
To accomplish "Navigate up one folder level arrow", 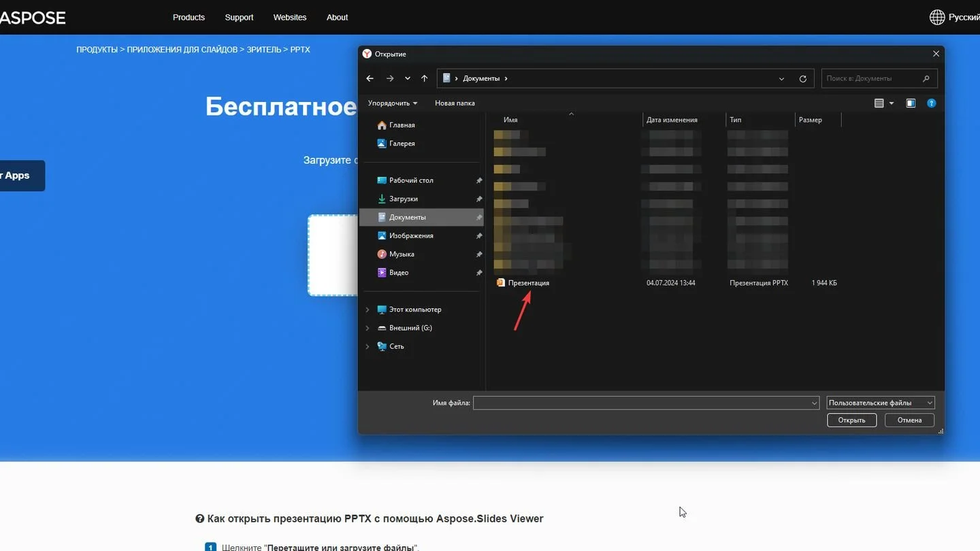I will [424, 78].
